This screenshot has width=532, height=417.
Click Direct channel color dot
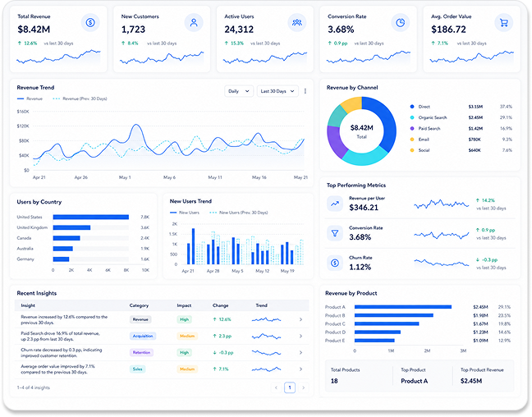pos(412,107)
